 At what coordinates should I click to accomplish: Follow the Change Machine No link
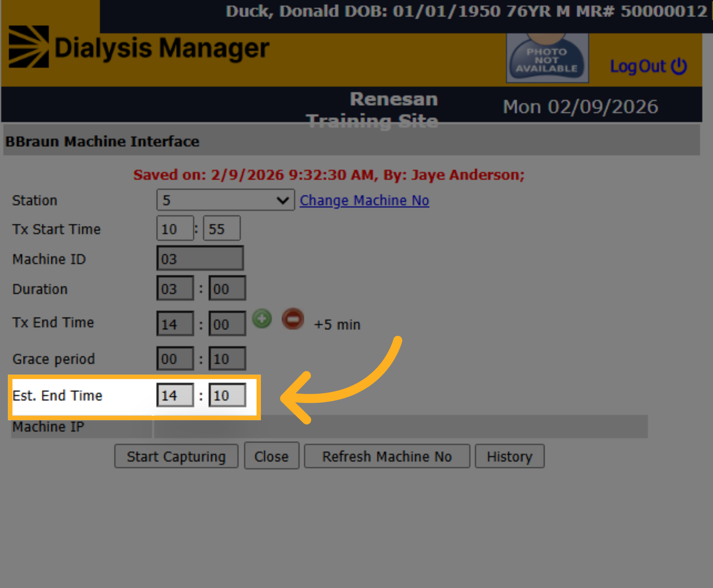tap(364, 200)
